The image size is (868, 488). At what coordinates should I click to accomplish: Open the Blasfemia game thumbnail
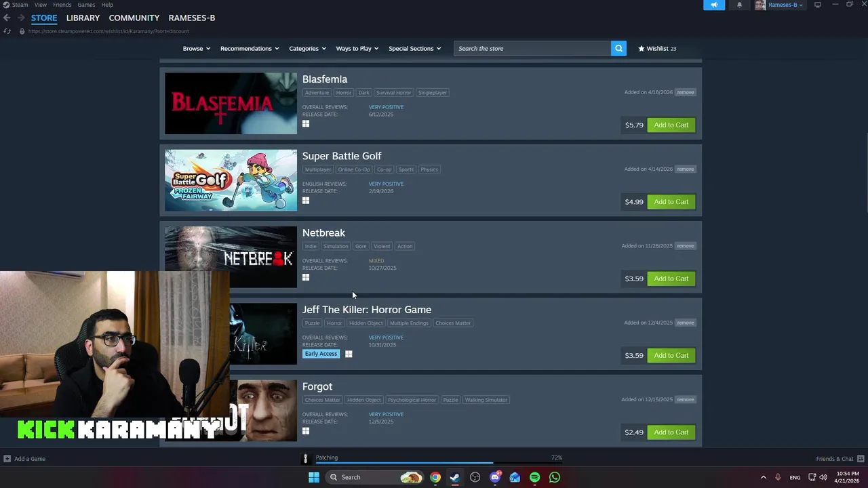[231, 103]
